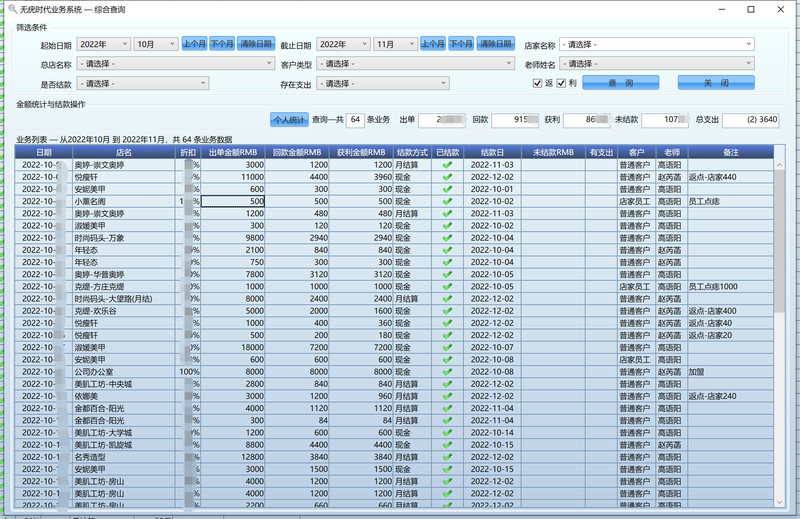Click 上个月 button next to start date
The height and width of the screenshot is (519, 800).
(194, 44)
